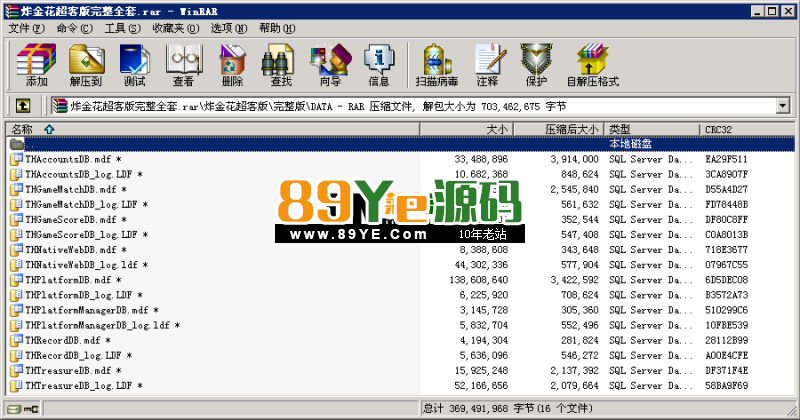This screenshot has height=420, width=800.
Task: Click THPlatformDB.mdf file icon
Action: 16,280
